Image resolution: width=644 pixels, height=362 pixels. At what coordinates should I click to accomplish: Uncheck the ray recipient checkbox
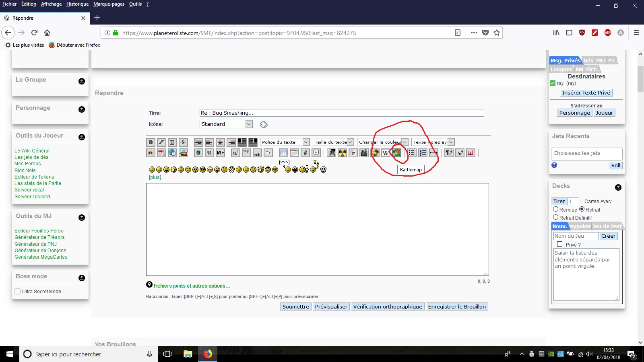(x=553, y=83)
